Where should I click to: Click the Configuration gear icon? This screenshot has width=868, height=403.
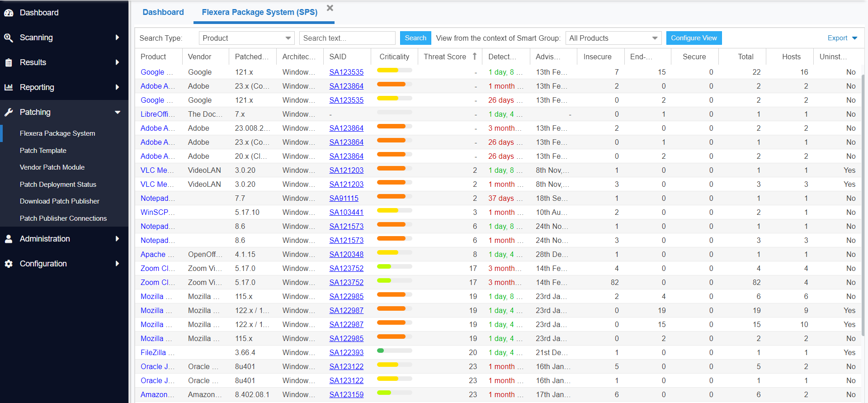pyautogui.click(x=9, y=264)
